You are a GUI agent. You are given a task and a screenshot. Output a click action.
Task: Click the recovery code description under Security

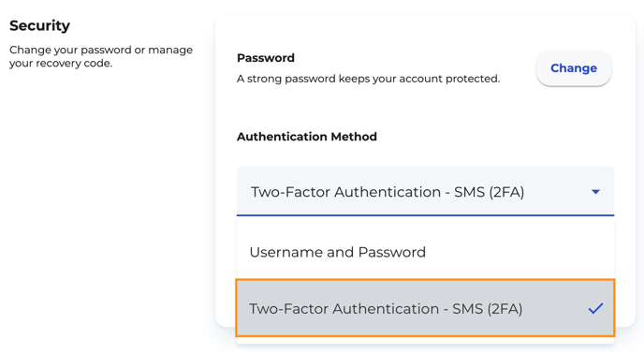click(x=101, y=56)
